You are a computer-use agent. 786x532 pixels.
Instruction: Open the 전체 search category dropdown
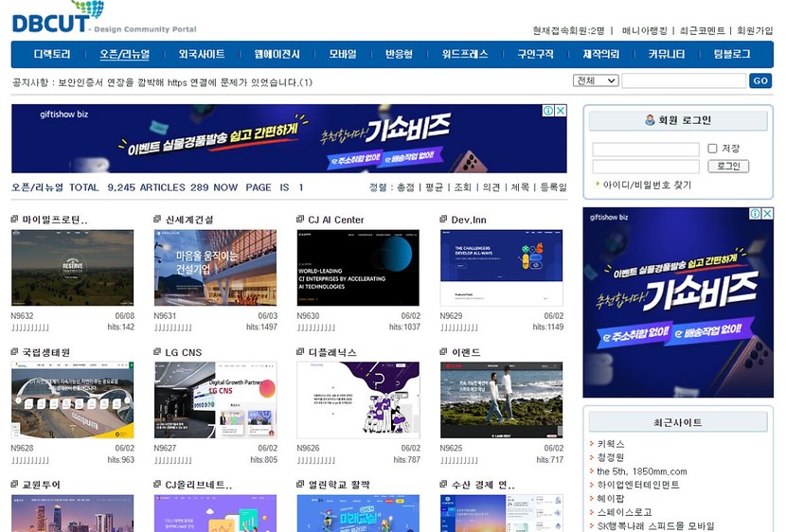coord(595,81)
